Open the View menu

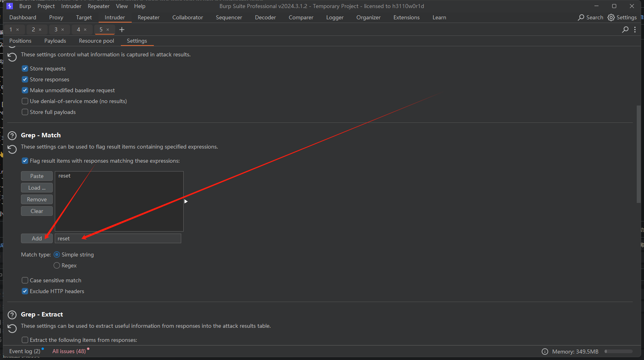pos(122,6)
